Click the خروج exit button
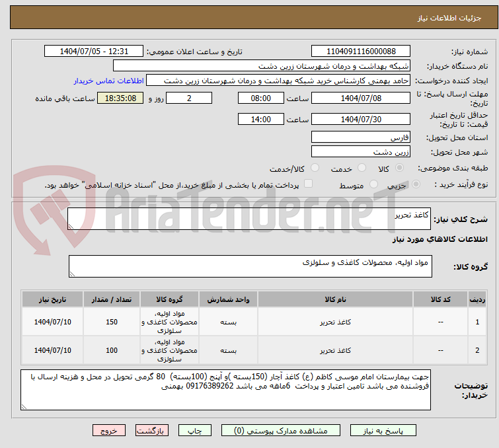This screenshot has width=499, height=448. [109, 431]
